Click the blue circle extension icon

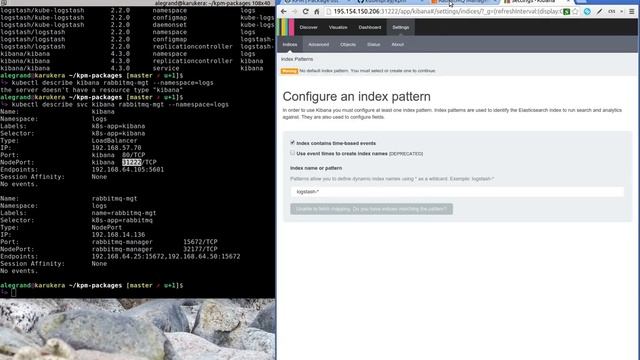pos(587,11)
